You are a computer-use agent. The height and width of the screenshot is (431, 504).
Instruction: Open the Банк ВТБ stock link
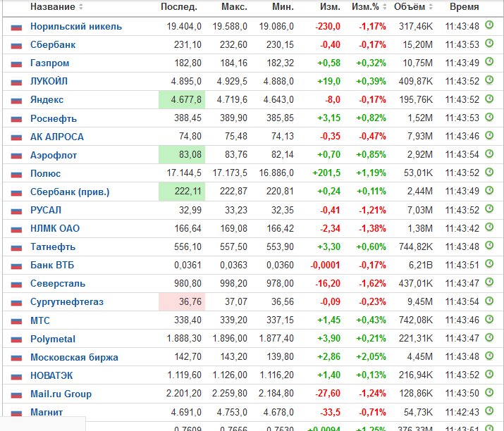pos(52,265)
